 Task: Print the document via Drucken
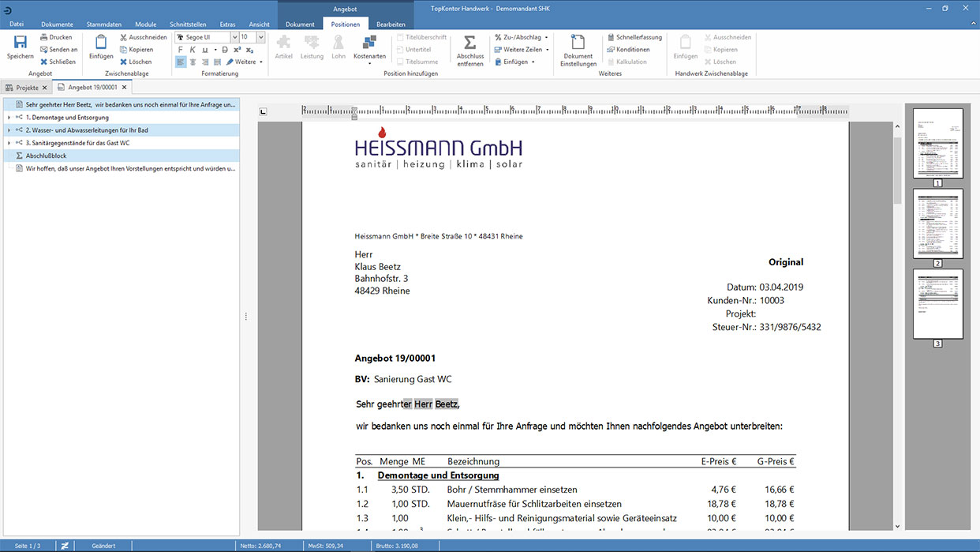(x=56, y=37)
